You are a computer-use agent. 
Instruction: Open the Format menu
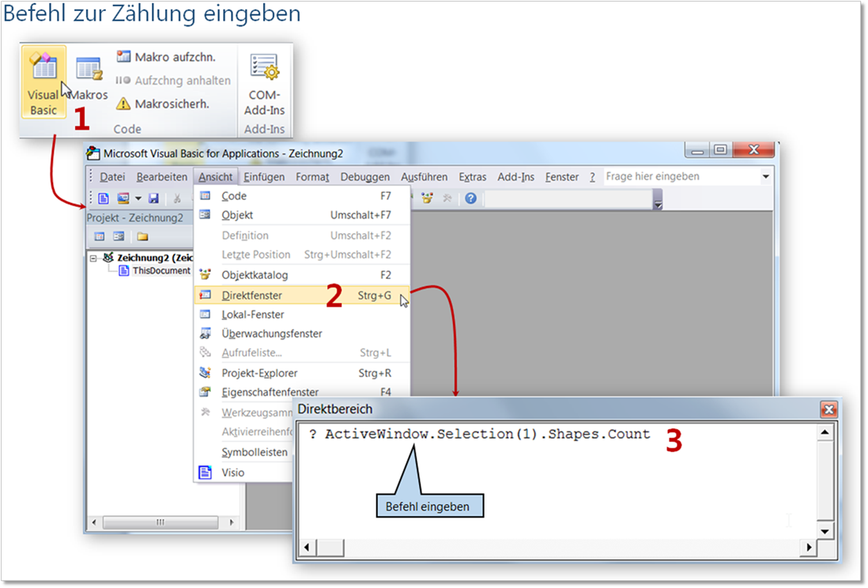click(x=312, y=176)
